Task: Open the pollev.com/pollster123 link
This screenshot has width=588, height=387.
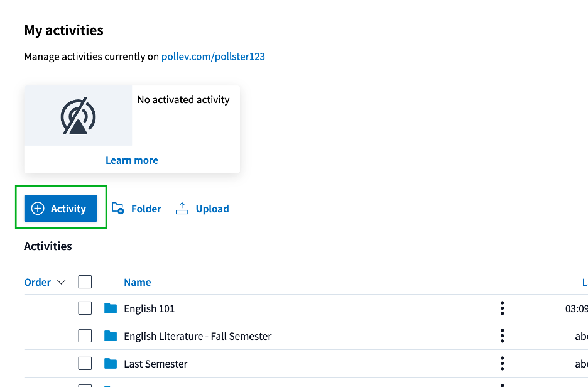Action: coord(213,57)
